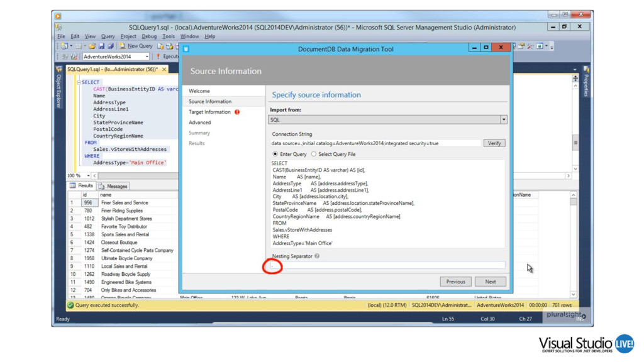Save the query with the disk icon
Screen dimensions: 644x362
click(101, 47)
